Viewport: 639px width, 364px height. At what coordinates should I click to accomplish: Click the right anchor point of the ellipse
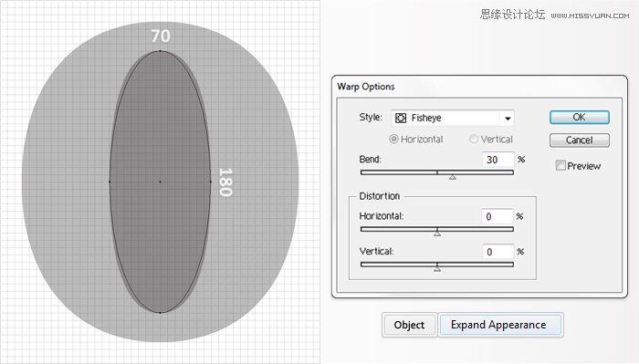(211, 182)
